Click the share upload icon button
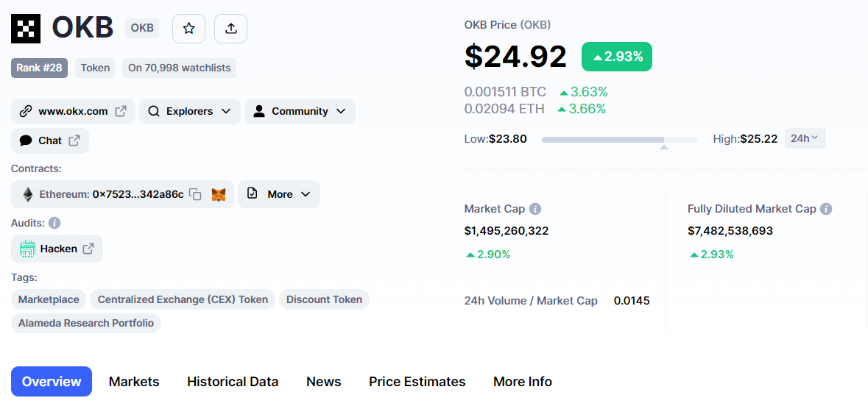 click(x=231, y=29)
